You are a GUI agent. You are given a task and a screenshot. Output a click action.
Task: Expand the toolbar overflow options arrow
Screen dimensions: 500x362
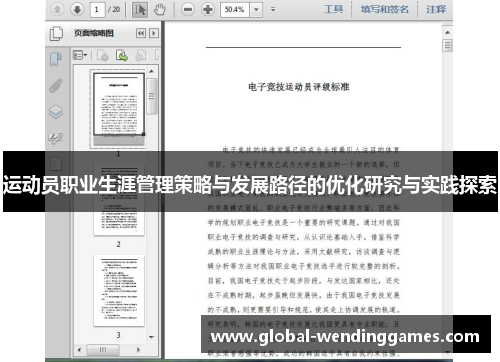pyautogui.click(x=273, y=9)
